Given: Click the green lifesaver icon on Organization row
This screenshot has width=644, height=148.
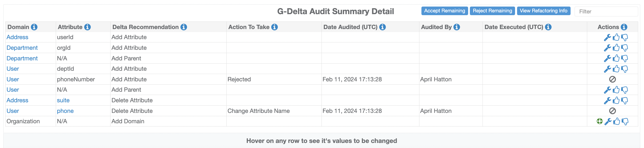Looking at the screenshot, I should pyautogui.click(x=600, y=121).
